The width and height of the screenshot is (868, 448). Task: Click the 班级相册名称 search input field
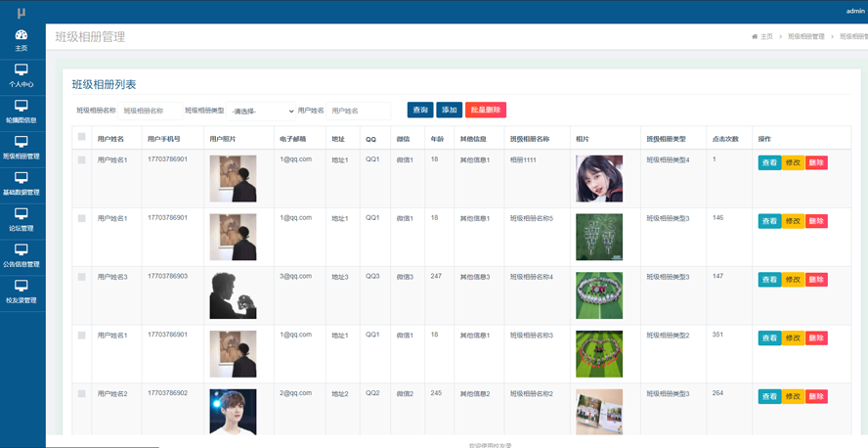click(x=150, y=112)
